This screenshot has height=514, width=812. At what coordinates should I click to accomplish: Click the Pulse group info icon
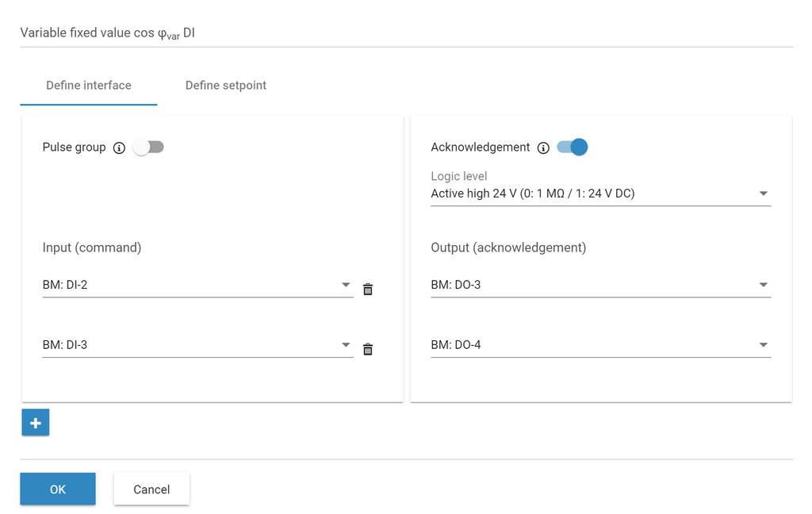119,148
